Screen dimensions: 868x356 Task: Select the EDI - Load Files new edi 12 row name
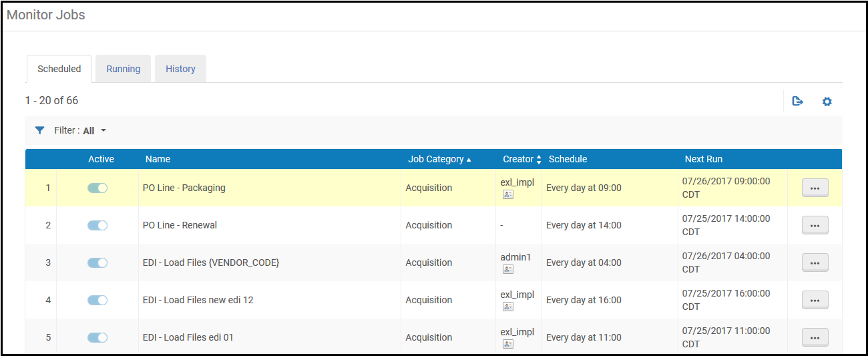click(x=198, y=301)
